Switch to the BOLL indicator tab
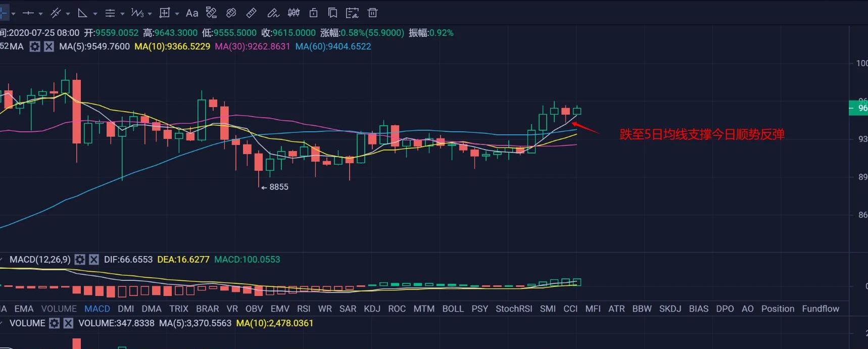Image resolution: width=868 pixels, height=349 pixels. pos(453,309)
